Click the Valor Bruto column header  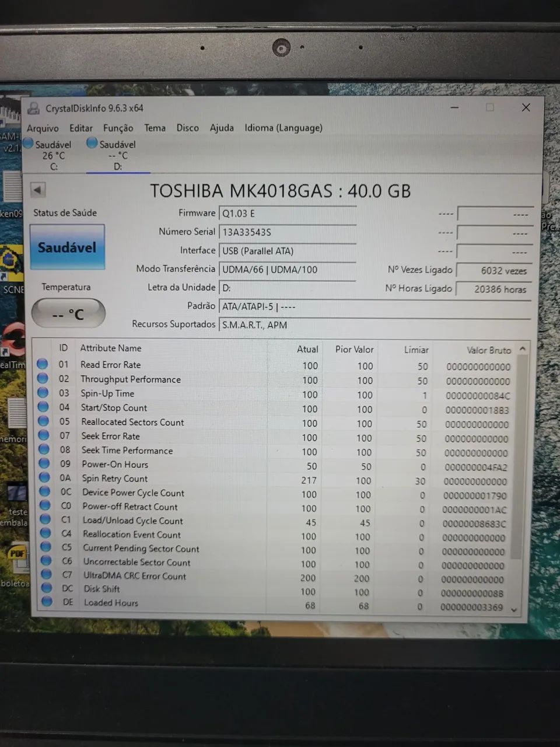coord(489,350)
